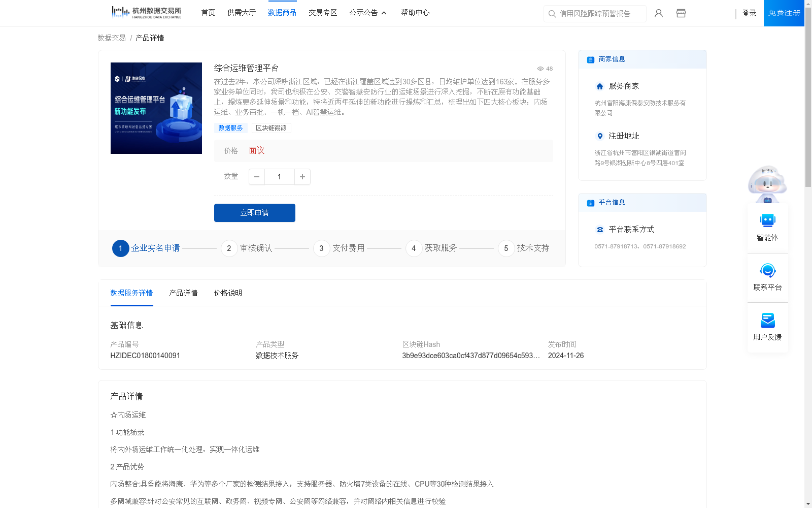Screen dimensions: 812x508
Task: Click phone numbers 0571-87918713
Action: pos(640,246)
